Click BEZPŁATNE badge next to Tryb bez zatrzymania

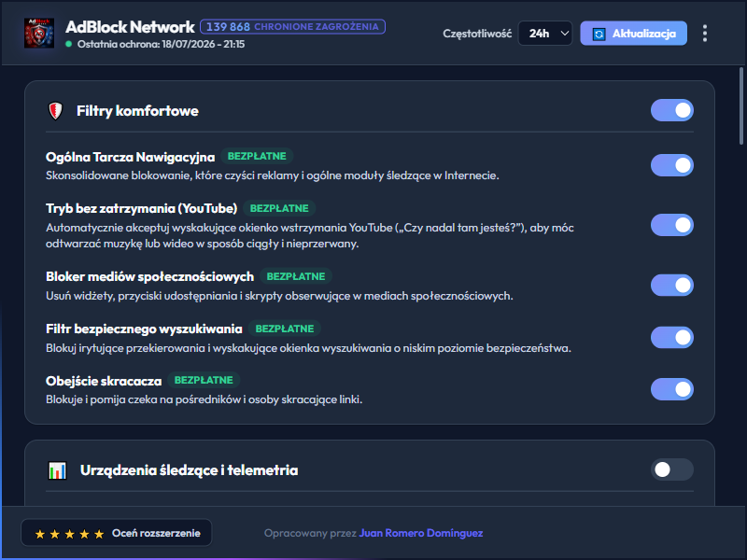(x=279, y=208)
